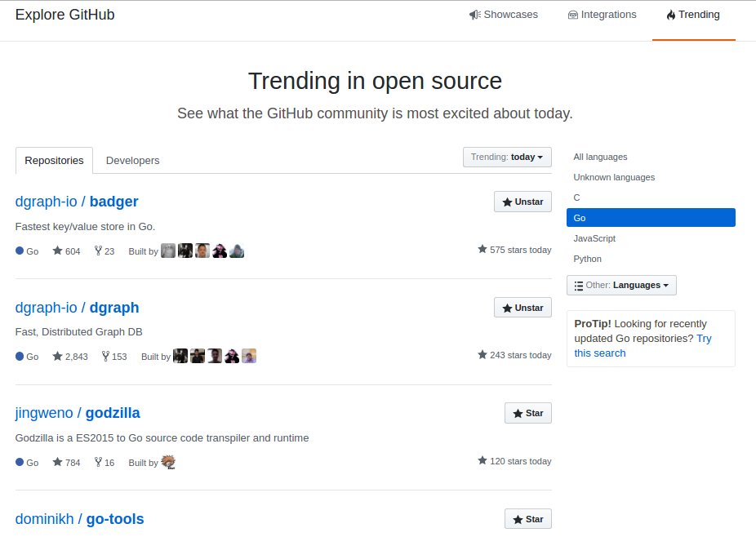Unstar the dgraph-io / badger repository

point(523,202)
